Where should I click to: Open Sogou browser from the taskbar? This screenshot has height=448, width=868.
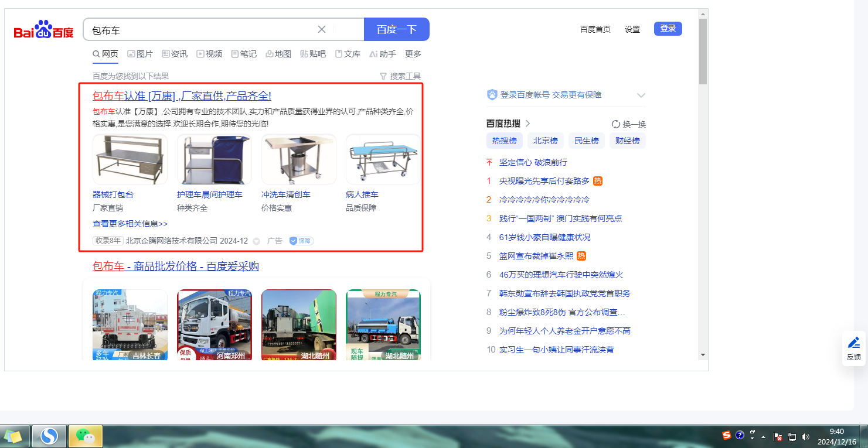click(49, 436)
